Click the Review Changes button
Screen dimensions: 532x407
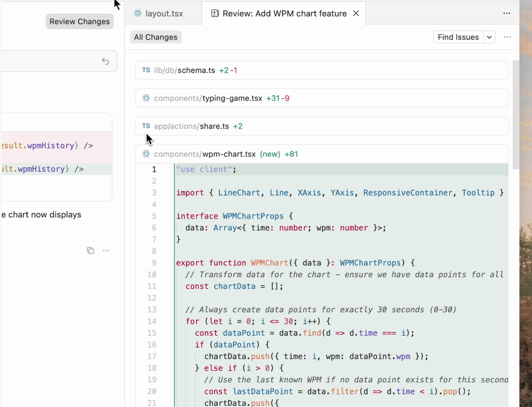[79, 22]
